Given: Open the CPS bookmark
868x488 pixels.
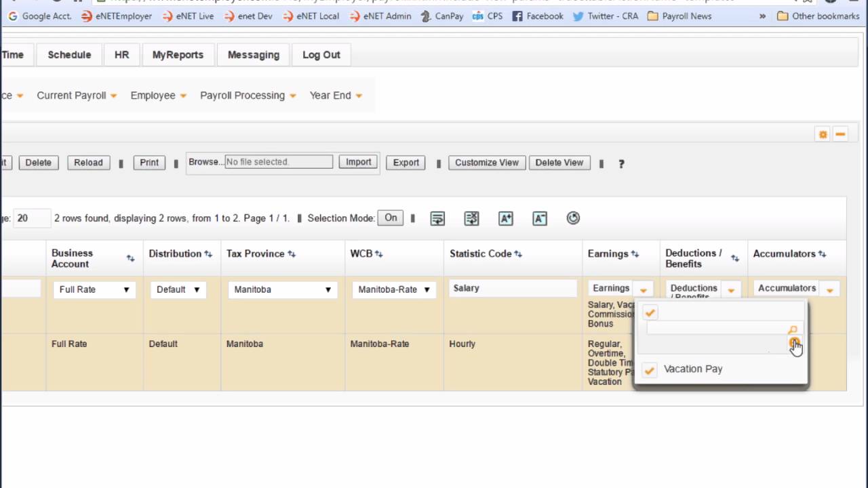Looking at the screenshot, I should tap(488, 16).
